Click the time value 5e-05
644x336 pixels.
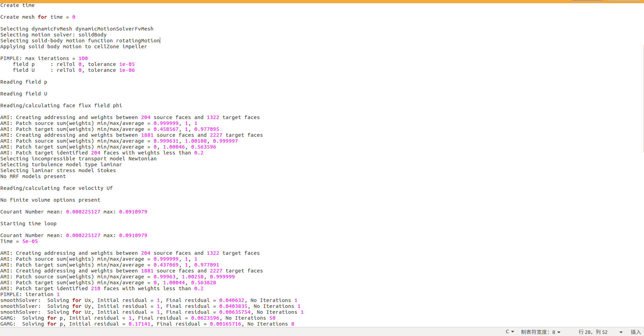(30, 241)
